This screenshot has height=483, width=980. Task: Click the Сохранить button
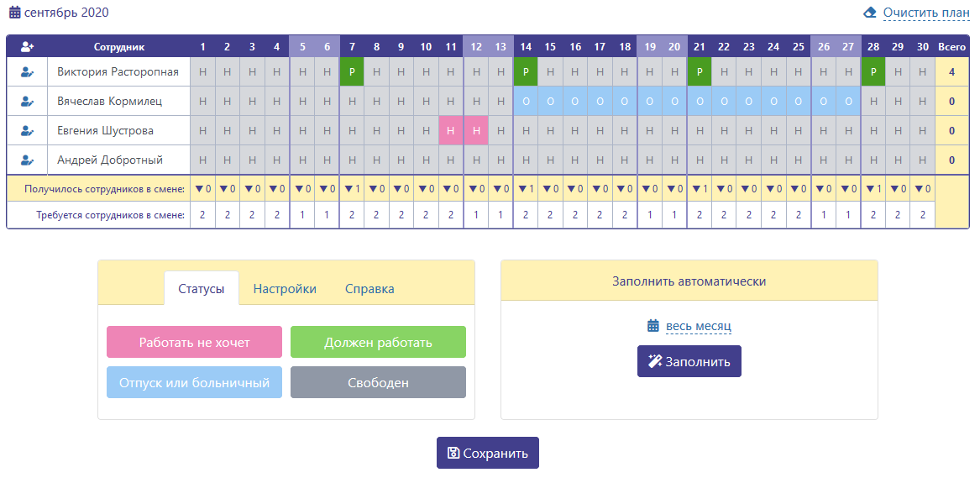coord(488,453)
